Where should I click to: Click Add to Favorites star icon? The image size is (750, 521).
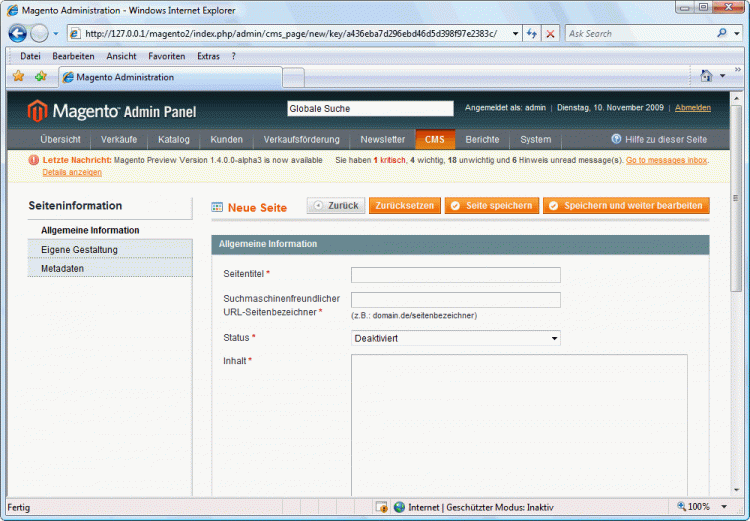(40, 76)
